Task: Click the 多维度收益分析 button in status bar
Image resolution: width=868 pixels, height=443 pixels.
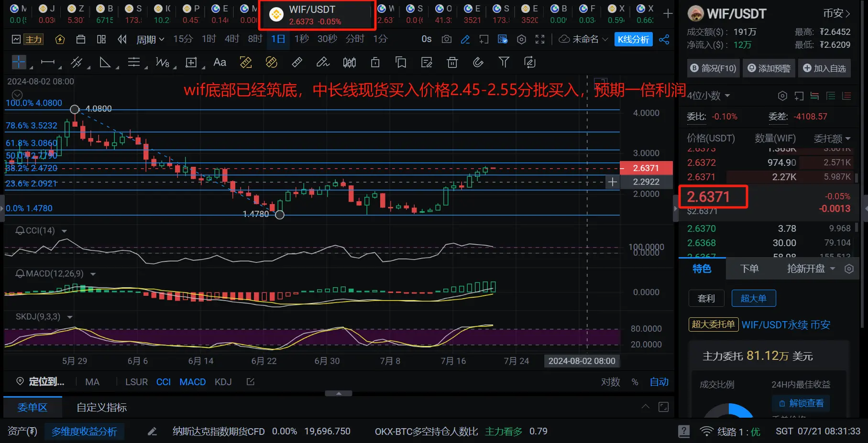Action: pyautogui.click(x=84, y=432)
